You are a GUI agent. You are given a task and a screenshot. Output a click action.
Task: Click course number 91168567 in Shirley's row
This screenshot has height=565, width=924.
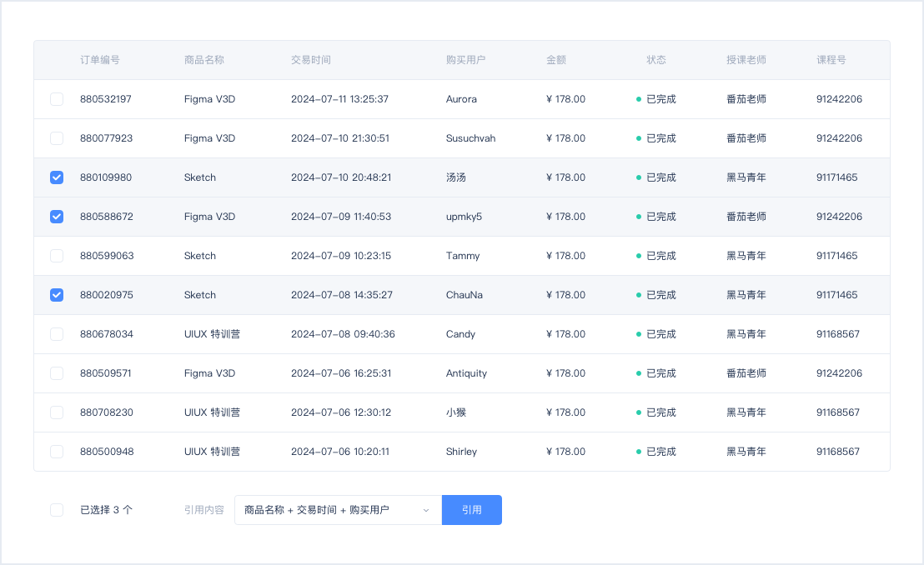tap(838, 452)
